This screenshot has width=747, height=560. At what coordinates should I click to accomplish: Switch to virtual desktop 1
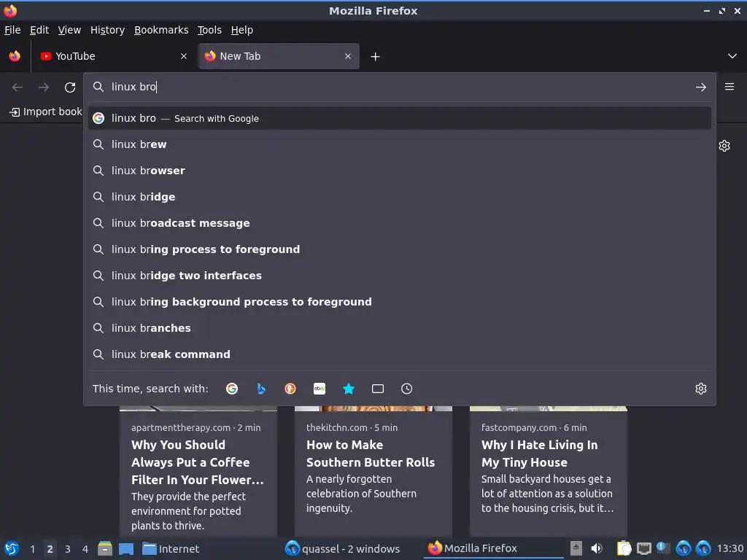coord(32,549)
